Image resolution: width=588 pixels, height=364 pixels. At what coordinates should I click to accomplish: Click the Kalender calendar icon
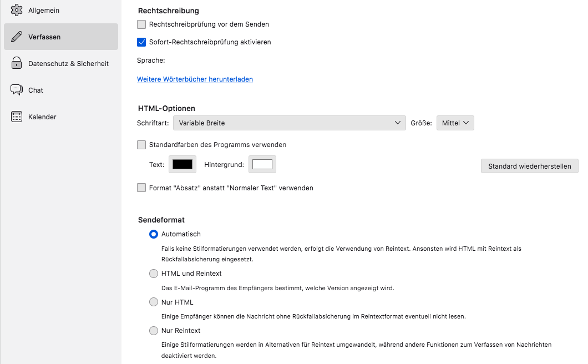tap(17, 117)
